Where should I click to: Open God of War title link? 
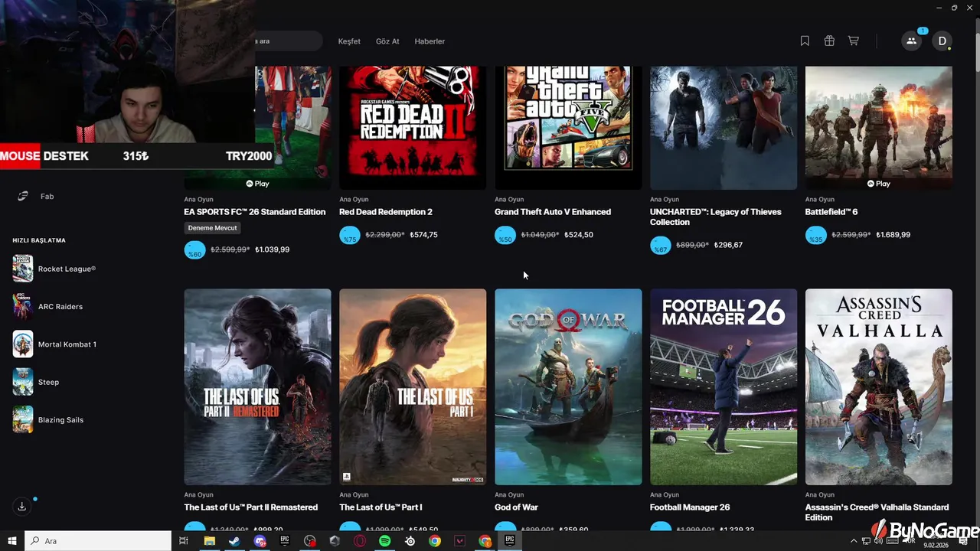[517, 507]
